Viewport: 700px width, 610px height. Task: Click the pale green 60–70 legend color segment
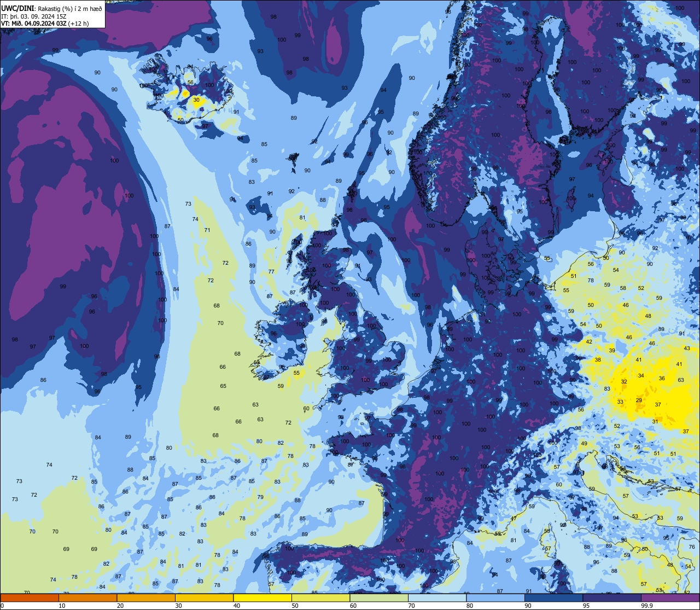click(x=379, y=597)
